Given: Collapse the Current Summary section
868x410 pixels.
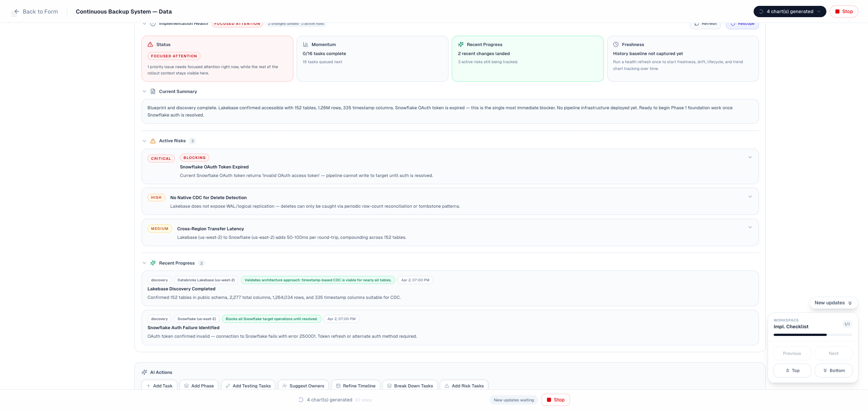Looking at the screenshot, I should click(144, 91).
